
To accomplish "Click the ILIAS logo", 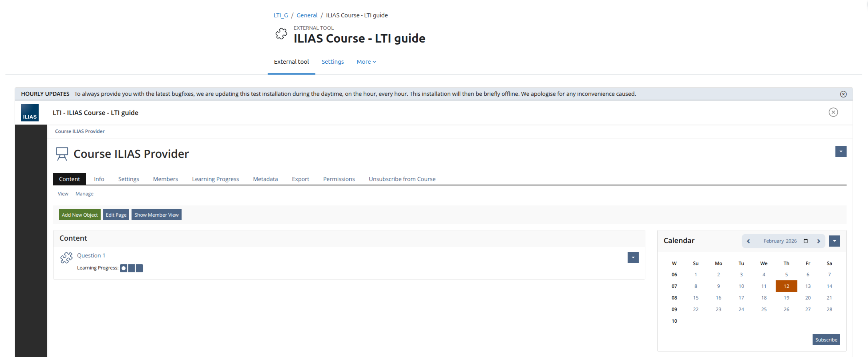I will [x=30, y=112].
